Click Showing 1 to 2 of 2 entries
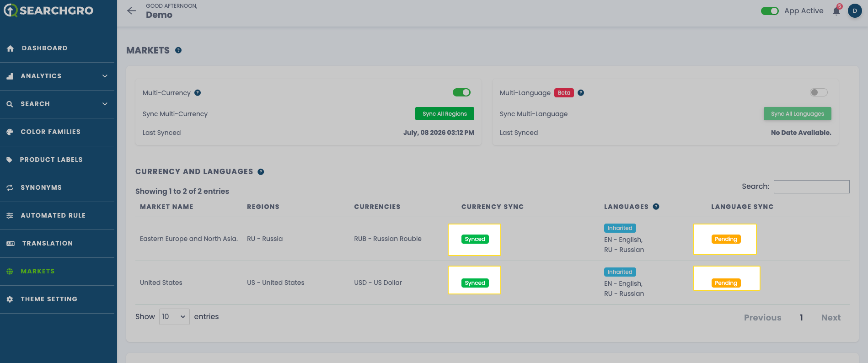 182,191
